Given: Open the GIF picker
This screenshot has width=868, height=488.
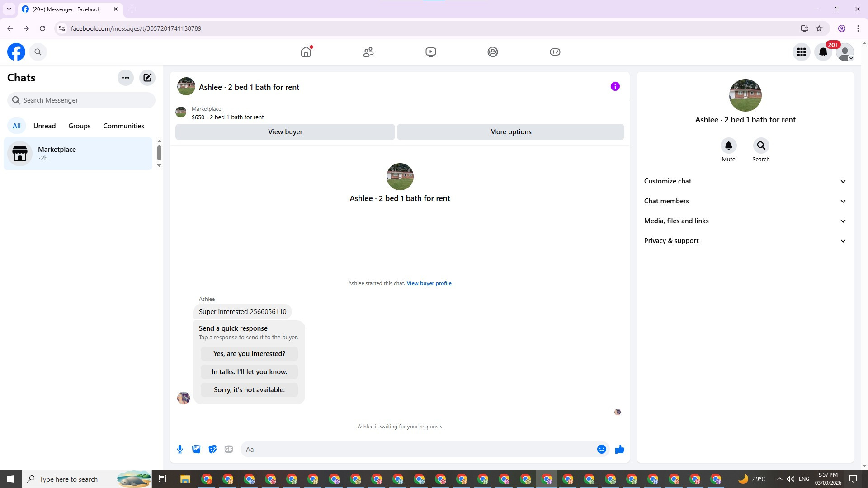Looking at the screenshot, I should pyautogui.click(x=229, y=449).
